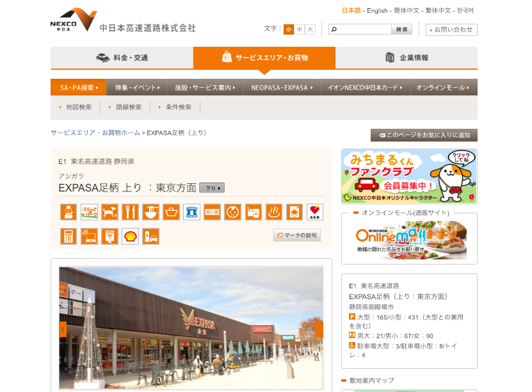
Task: Switch language to English
Action: [x=377, y=10]
